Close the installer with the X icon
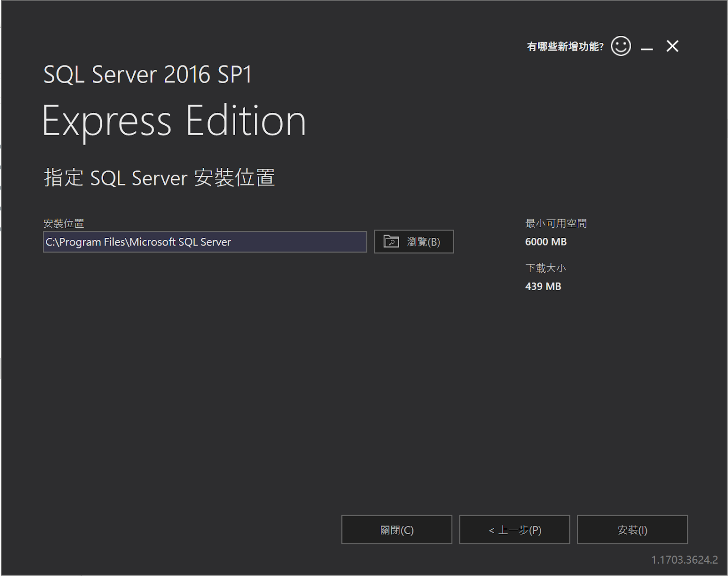 tap(672, 46)
